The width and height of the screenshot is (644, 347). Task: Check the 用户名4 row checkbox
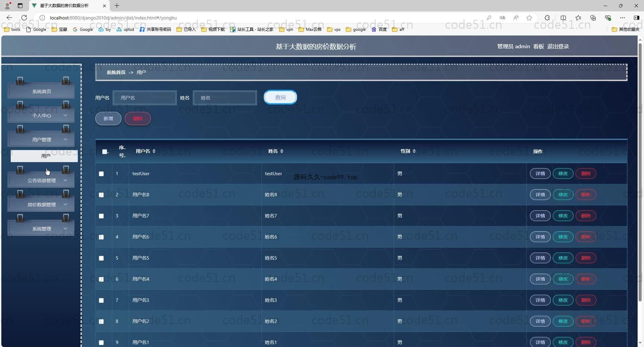tap(101, 279)
